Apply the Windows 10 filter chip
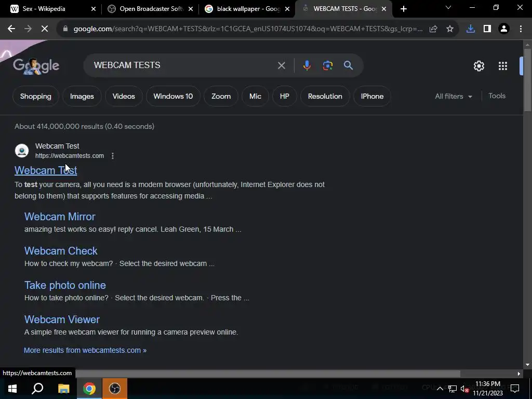The image size is (532, 399). (173, 96)
